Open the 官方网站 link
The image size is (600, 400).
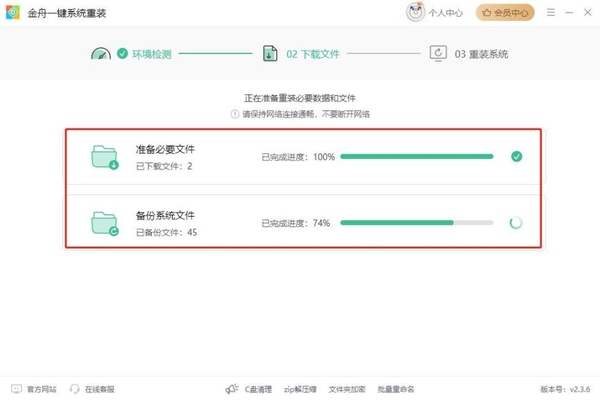pos(42,389)
